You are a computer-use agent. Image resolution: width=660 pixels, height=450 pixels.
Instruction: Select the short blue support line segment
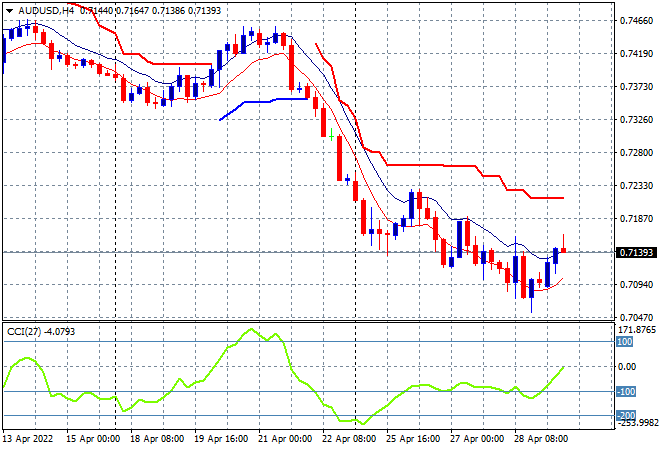click(264, 107)
